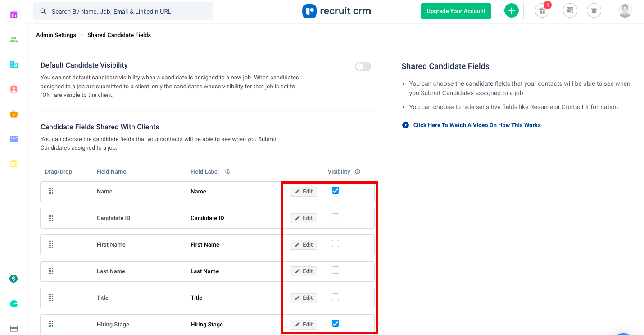Click the bold Hiring Stage label cell
The height and width of the screenshot is (335, 644).
(207, 325)
